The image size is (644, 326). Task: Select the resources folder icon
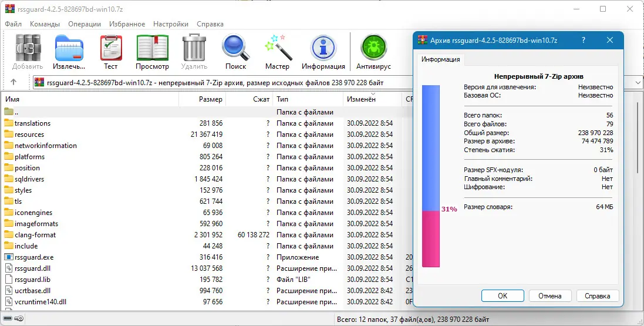point(9,134)
